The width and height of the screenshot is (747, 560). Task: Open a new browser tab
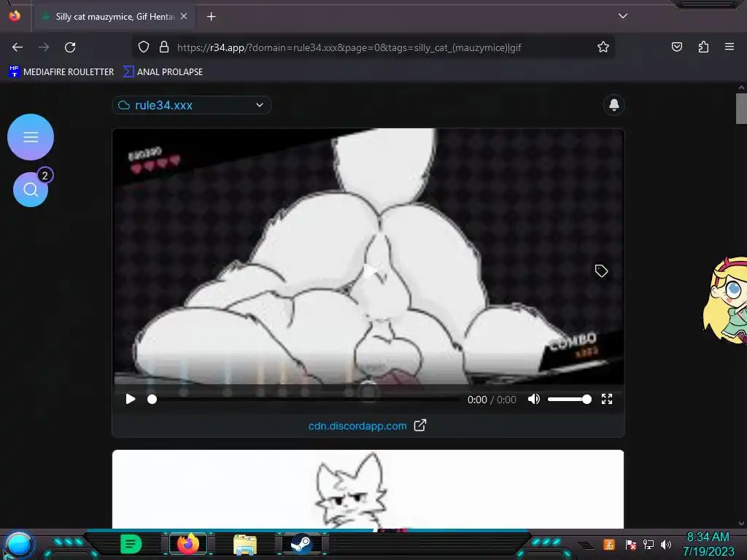tap(211, 17)
